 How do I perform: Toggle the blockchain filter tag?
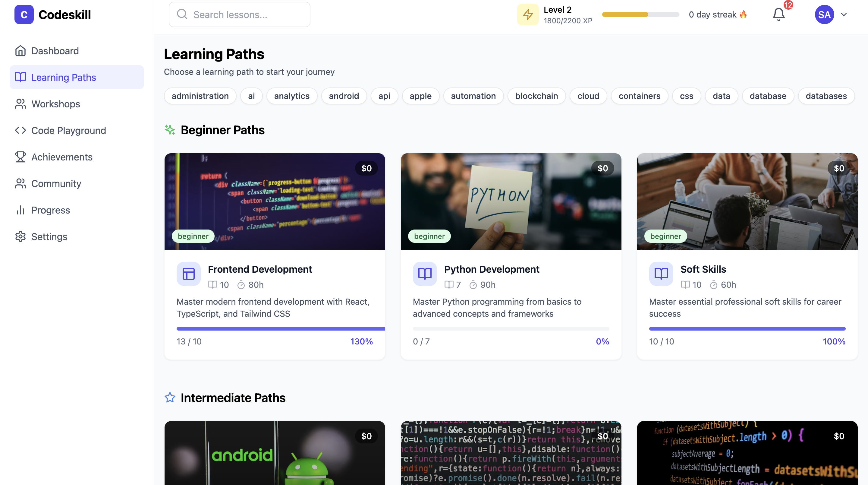pyautogui.click(x=536, y=96)
